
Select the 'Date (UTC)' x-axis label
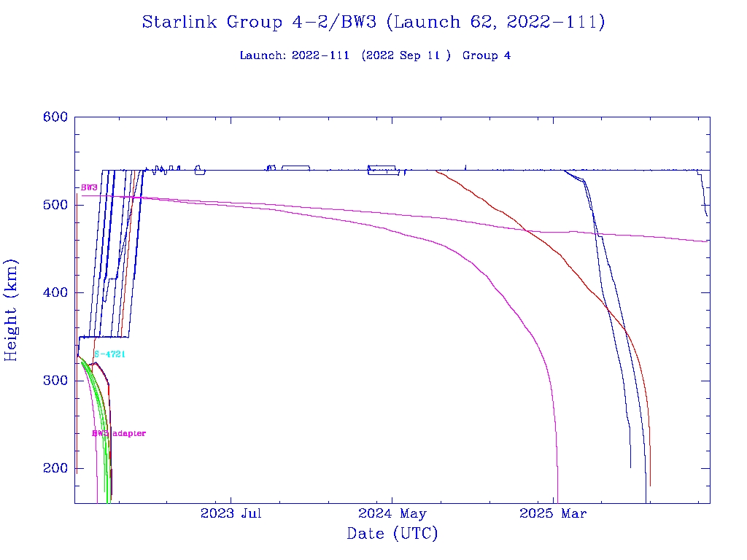pos(392,534)
